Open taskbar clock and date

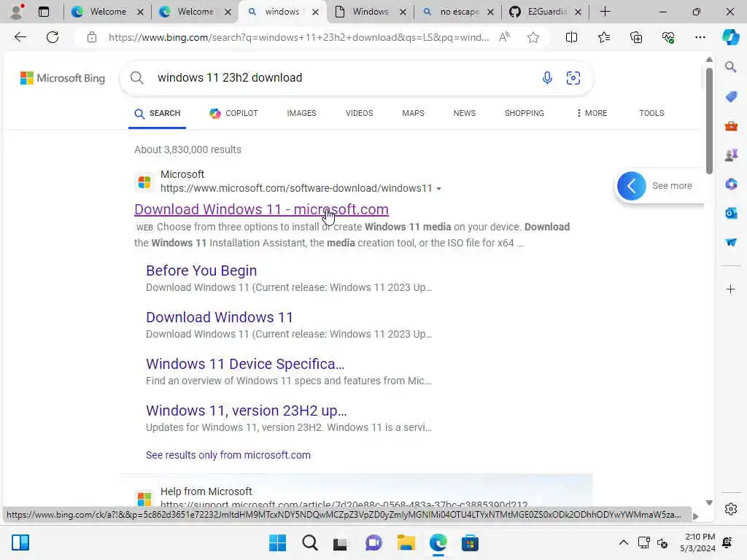(x=697, y=542)
